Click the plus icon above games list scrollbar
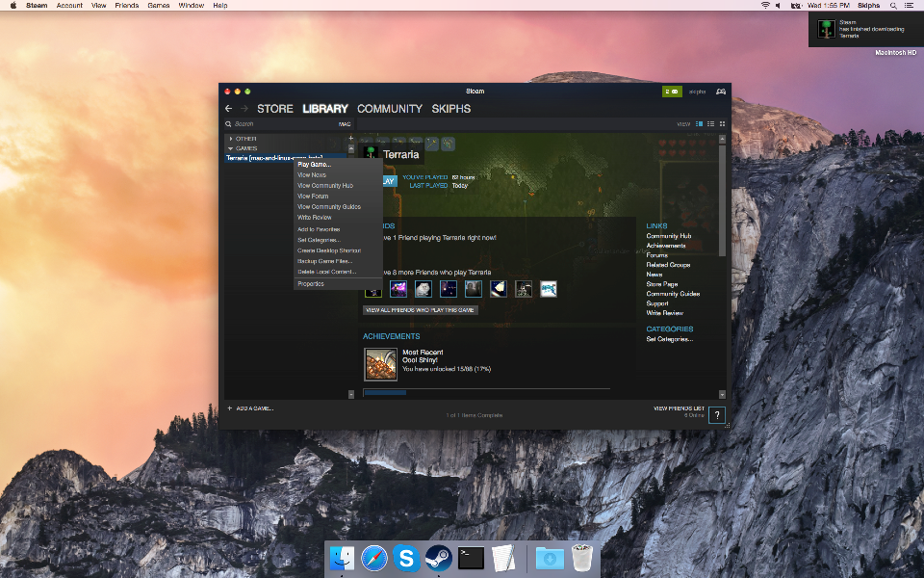Viewport: 924px width, 578px height. tap(351, 138)
